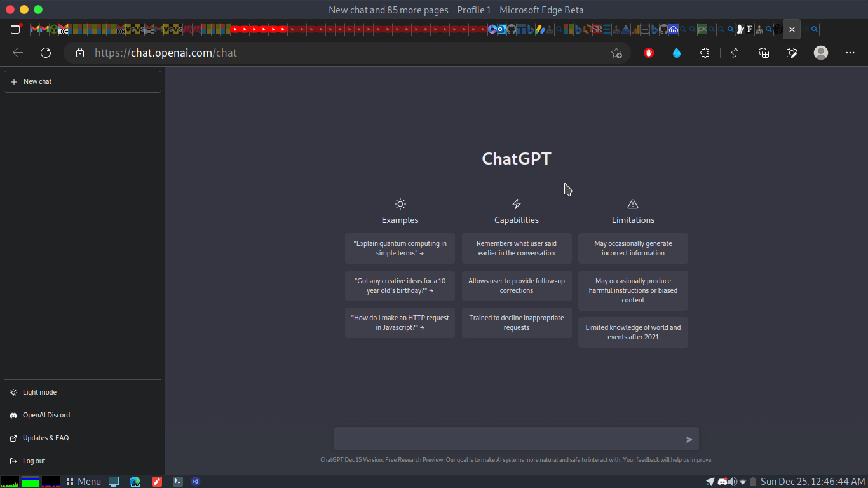
Task: Click the red adblock extension icon
Action: (x=649, y=53)
